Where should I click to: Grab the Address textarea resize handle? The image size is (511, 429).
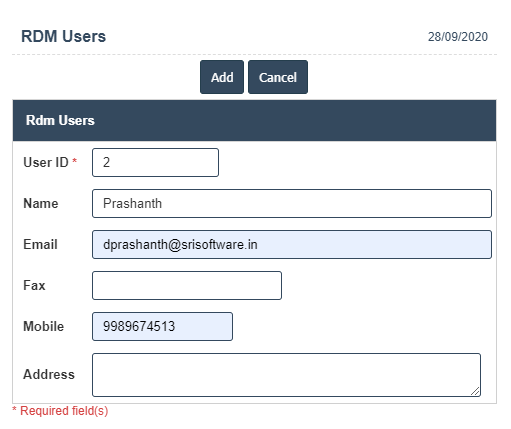(476, 391)
